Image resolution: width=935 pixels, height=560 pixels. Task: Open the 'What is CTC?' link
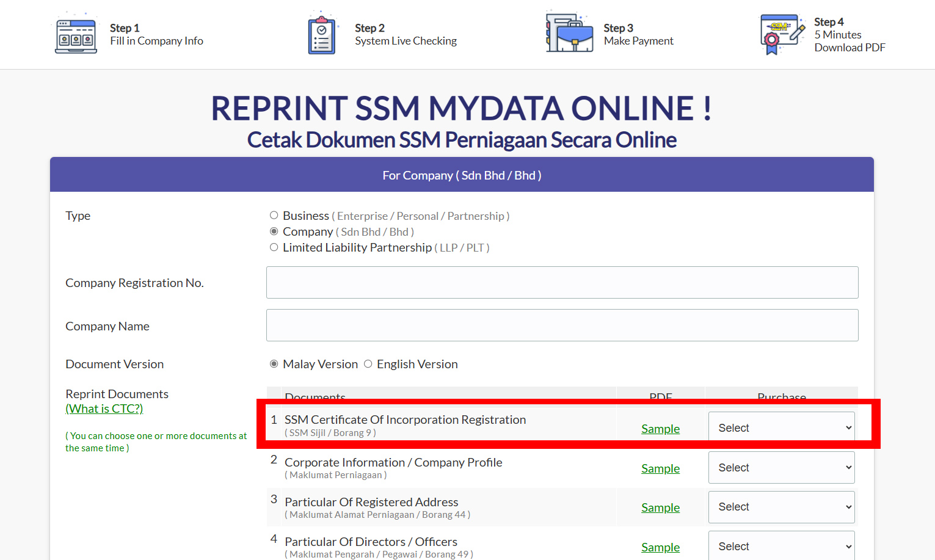click(x=104, y=409)
